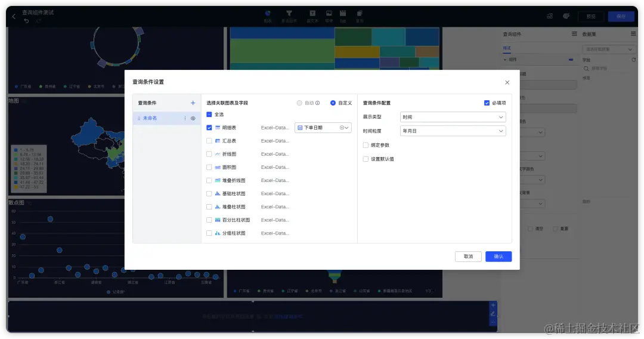
Task: Click the Tab toolbar icon
Action: pyautogui.click(x=343, y=14)
